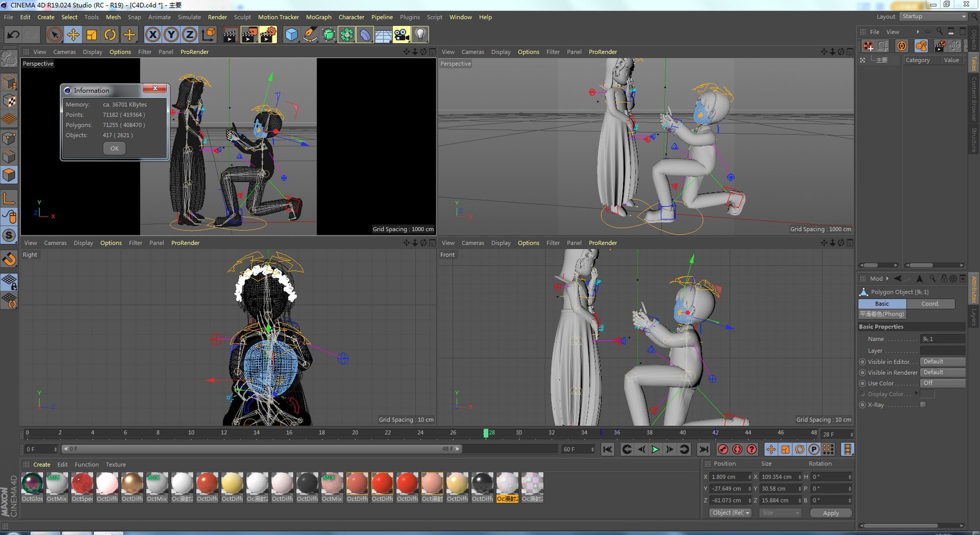980x535 pixels.
Task: Open the Deformer (bend) object icon
Action: [365, 35]
